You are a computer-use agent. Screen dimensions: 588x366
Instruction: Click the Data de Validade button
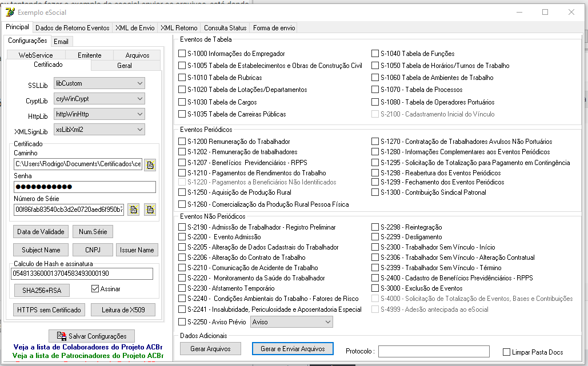pos(41,231)
